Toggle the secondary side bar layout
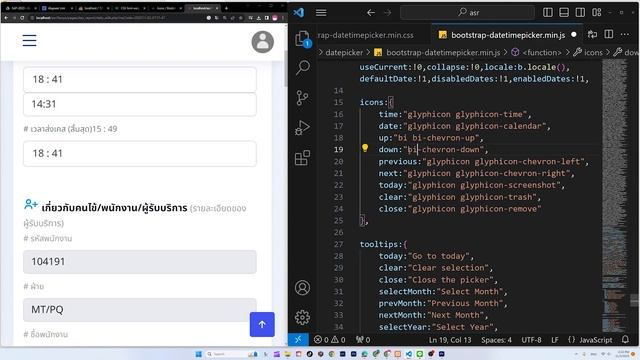Image resolution: width=640 pixels, height=360 pixels. 580,13
